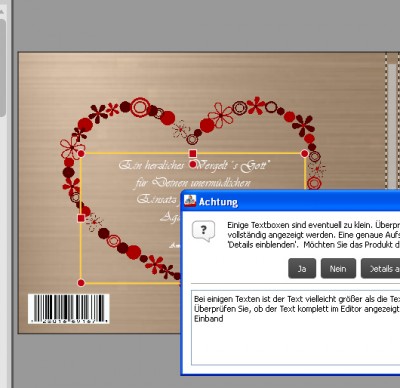400x388 pixels.
Task: Click the vertical scrollbar thumb on left panel
Action: [x=2, y=67]
